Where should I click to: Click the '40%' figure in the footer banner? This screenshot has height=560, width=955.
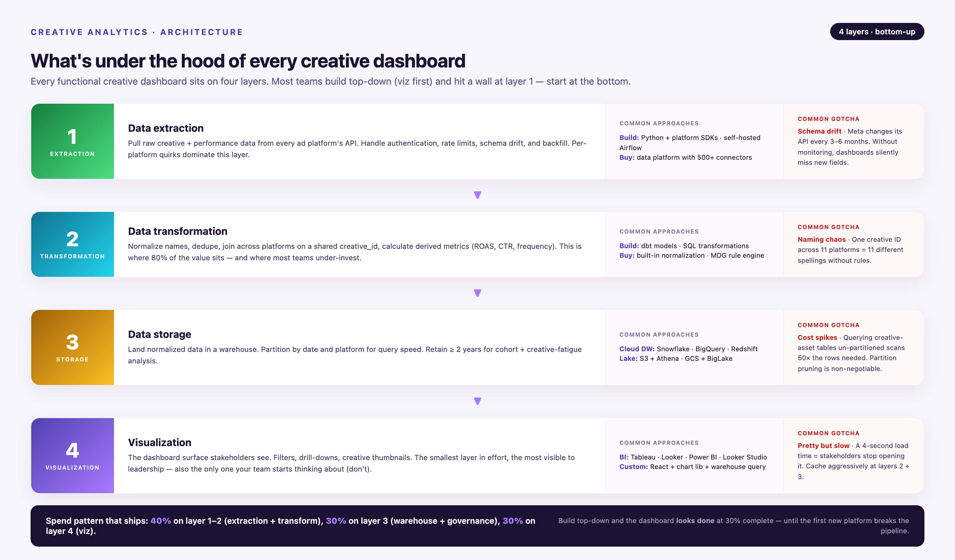161,521
